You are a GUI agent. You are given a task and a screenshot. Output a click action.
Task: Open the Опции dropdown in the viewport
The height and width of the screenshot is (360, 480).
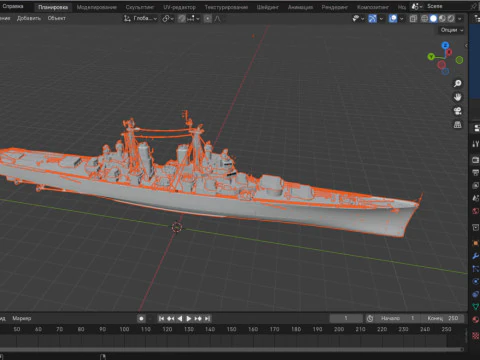click(x=452, y=30)
